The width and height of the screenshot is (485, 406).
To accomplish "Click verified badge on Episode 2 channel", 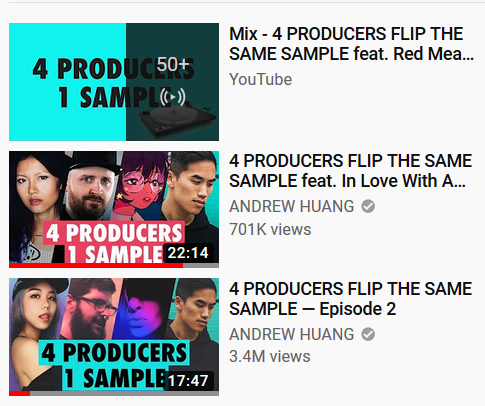I will (x=368, y=334).
